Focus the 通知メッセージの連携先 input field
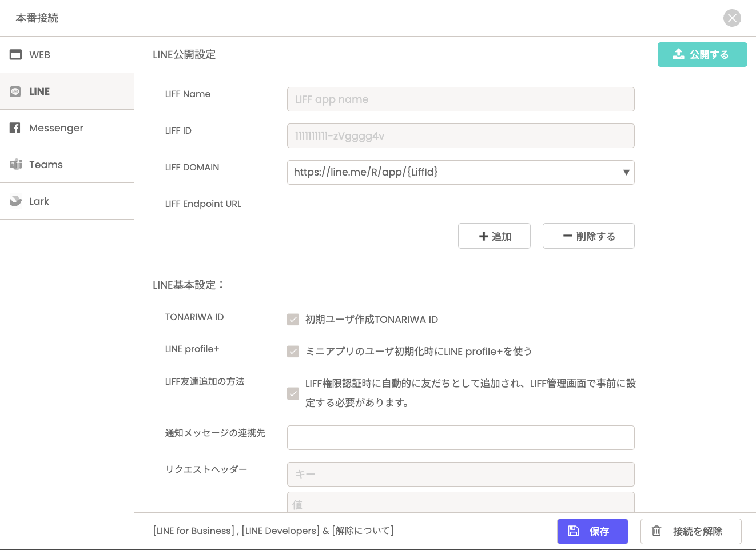The width and height of the screenshot is (756, 550). pyautogui.click(x=460, y=437)
